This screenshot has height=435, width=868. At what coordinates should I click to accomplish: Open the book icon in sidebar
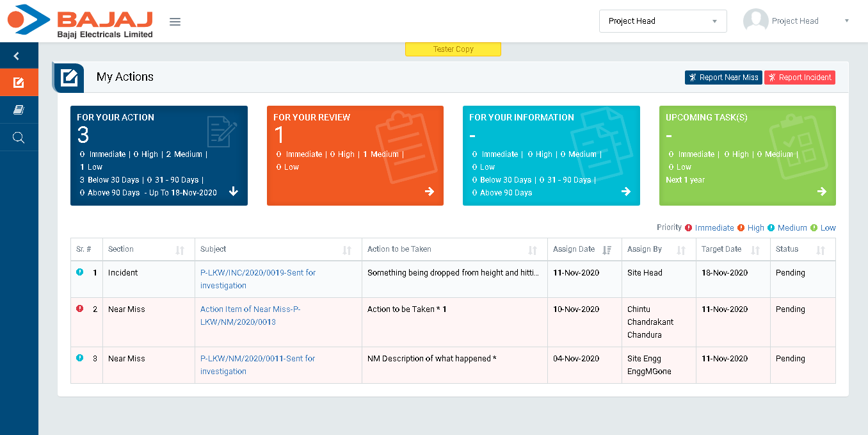pos(19,110)
